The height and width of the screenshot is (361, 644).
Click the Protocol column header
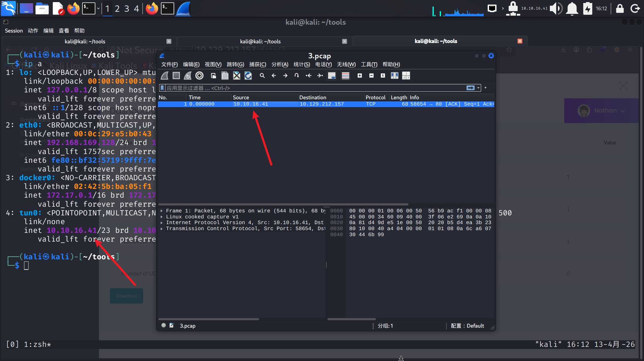[x=375, y=97]
